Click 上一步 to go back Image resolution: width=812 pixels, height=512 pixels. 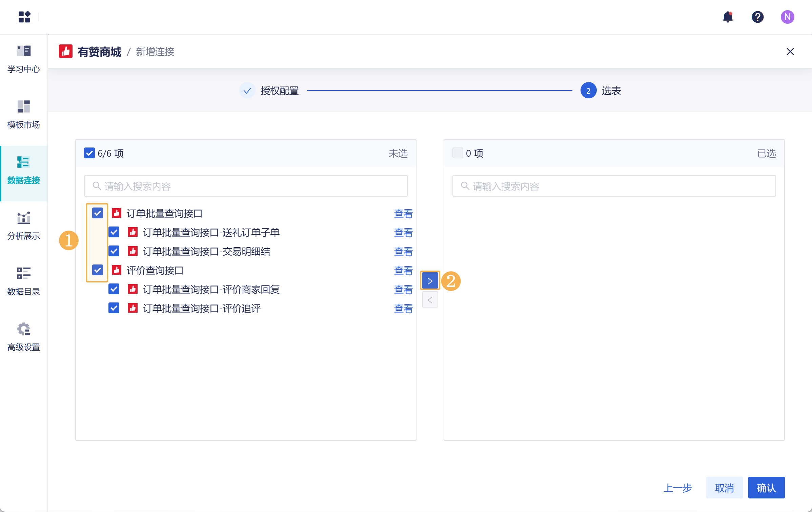coord(677,488)
